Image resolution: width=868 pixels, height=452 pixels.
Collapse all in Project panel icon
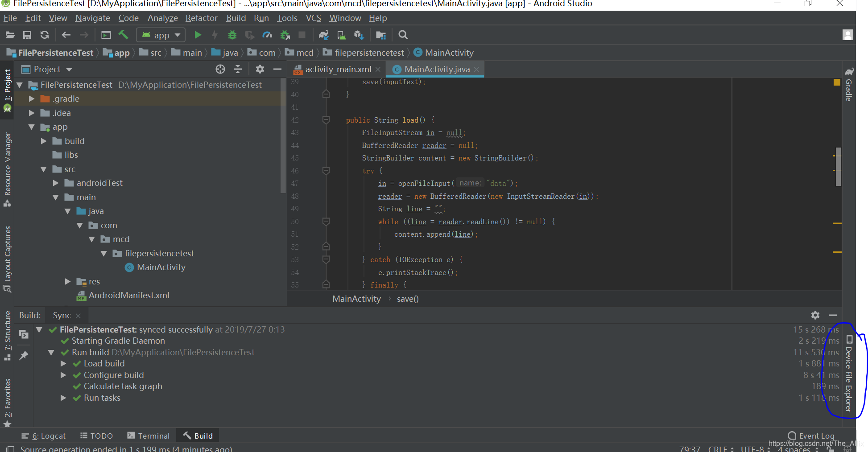[238, 69]
